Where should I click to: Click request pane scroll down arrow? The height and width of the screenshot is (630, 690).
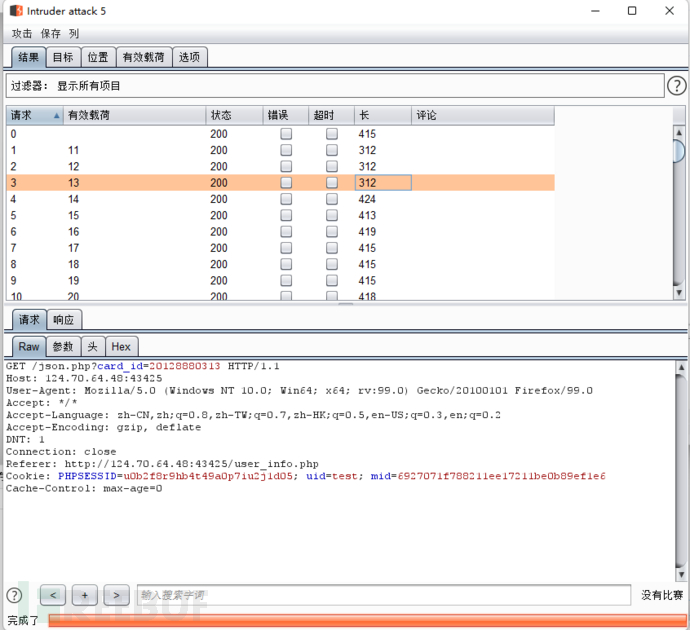click(x=681, y=574)
